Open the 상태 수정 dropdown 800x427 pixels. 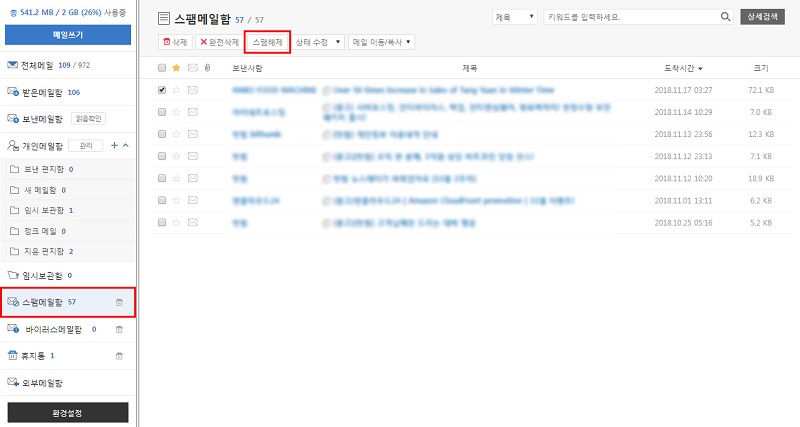(318, 42)
